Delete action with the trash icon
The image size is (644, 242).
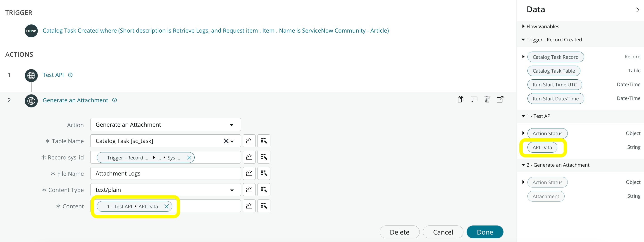point(487,99)
